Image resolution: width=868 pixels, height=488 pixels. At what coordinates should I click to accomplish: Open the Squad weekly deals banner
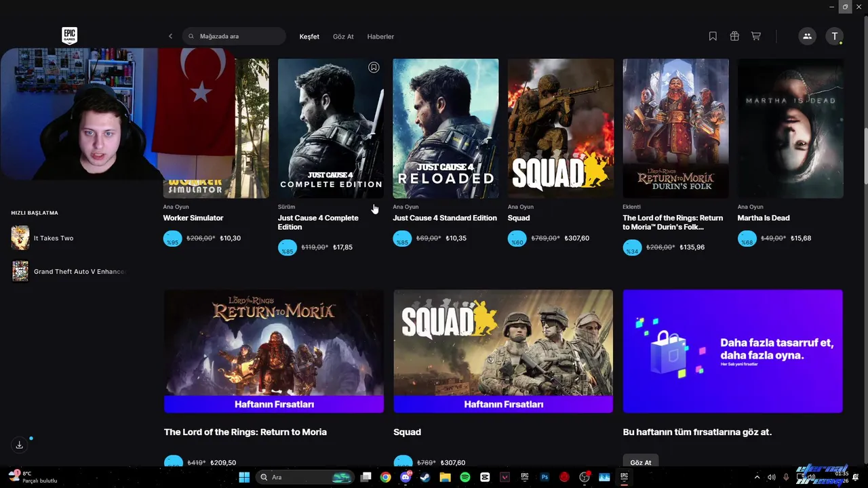click(x=503, y=351)
